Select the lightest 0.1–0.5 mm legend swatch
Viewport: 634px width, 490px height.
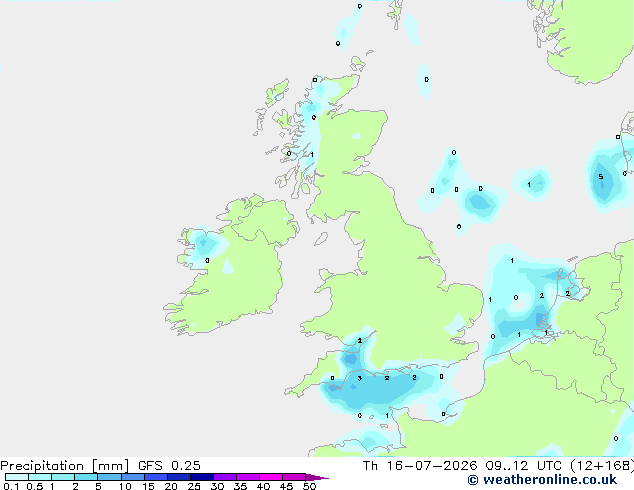pyautogui.click(x=17, y=477)
